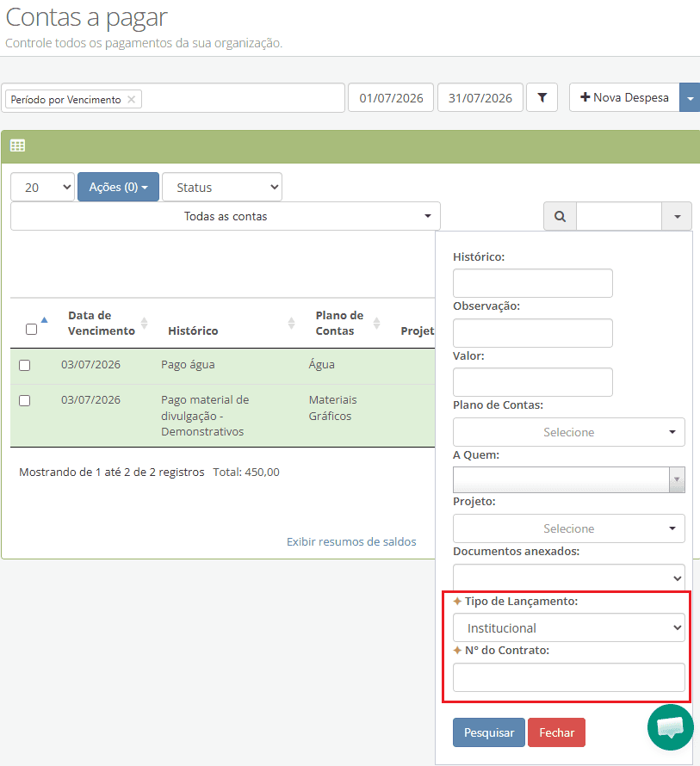The image size is (700, 766).
Task: Click the Nova Despesa button
Action: (x=624, y=98)
